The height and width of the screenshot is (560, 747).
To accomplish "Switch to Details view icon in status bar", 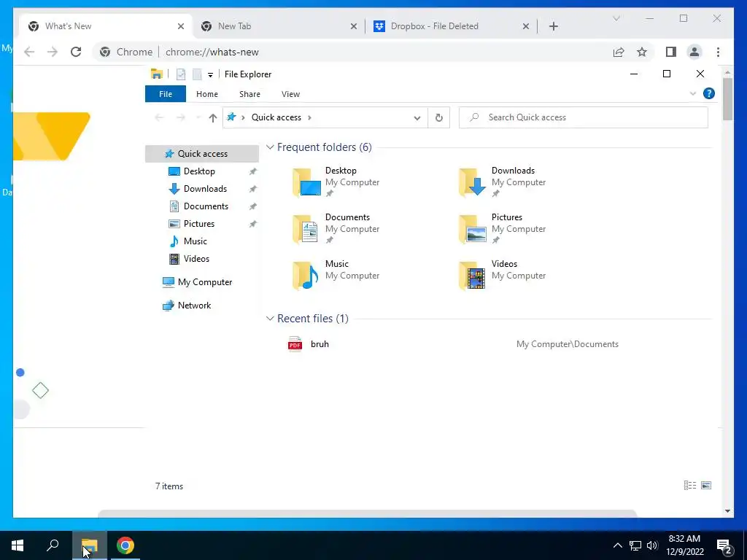I will pyautogui.click(x=689, y=485).
